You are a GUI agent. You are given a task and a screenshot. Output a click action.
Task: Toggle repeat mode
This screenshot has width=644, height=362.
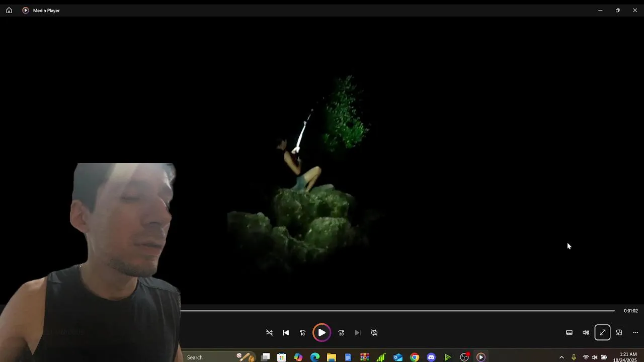click(x=374, y=332)
